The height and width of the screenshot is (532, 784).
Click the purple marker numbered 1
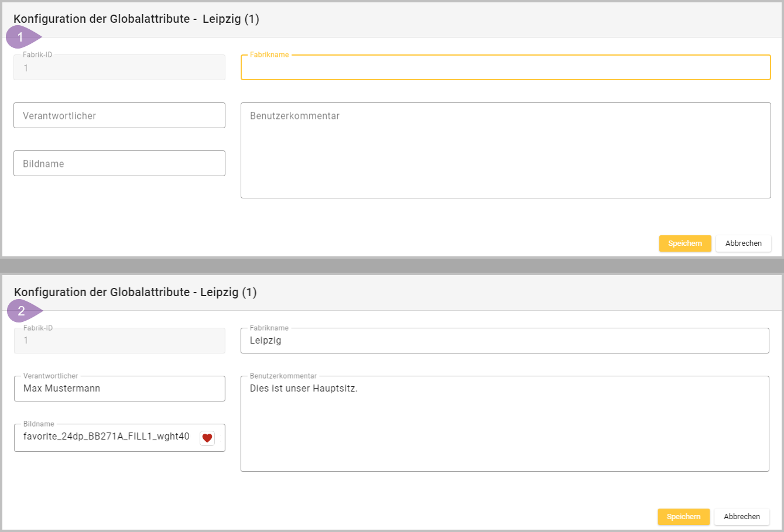pos(22,37)
